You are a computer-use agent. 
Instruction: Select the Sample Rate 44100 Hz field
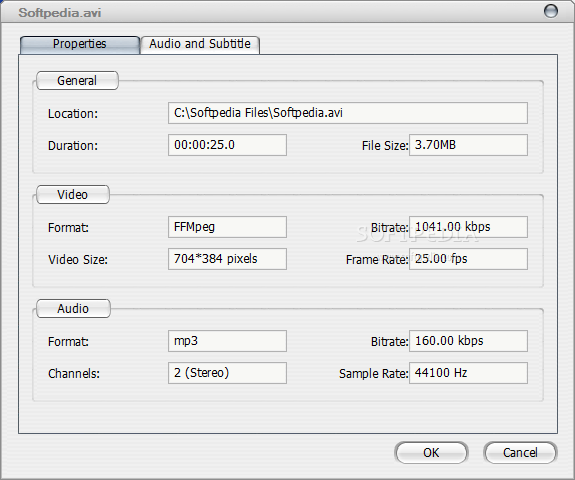[x=468, y=373]
